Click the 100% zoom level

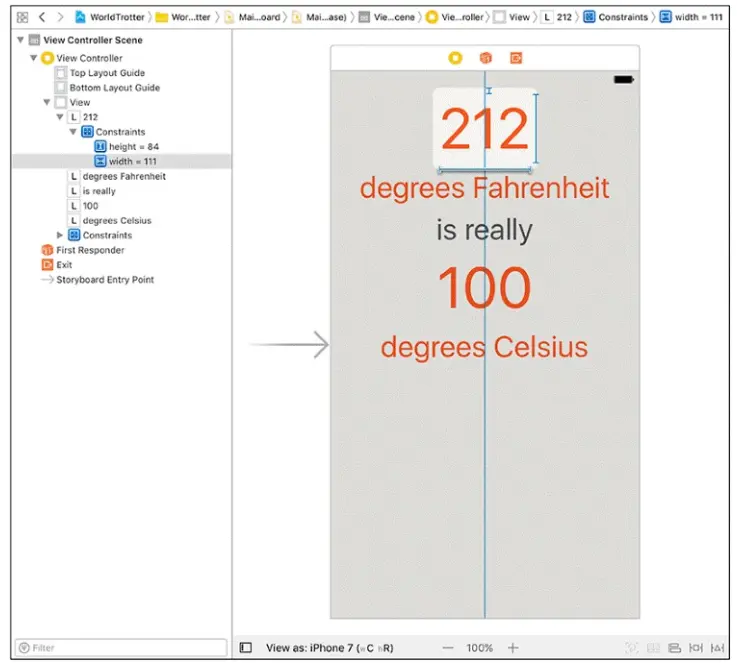pos(479,648)
